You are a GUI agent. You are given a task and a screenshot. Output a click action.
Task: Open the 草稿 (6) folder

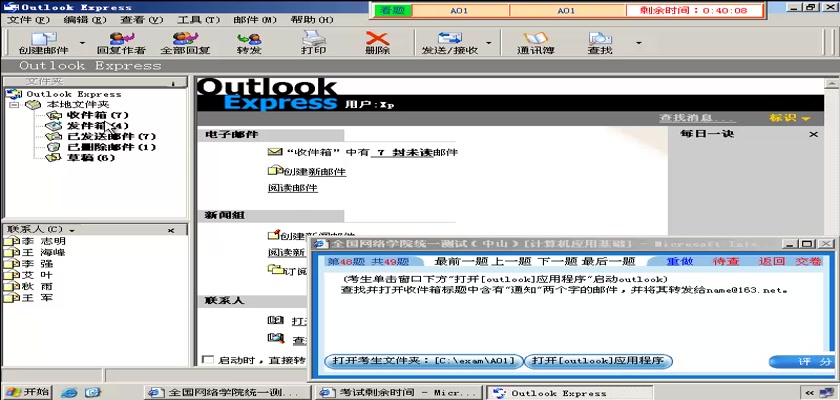(x=91, y=158)
